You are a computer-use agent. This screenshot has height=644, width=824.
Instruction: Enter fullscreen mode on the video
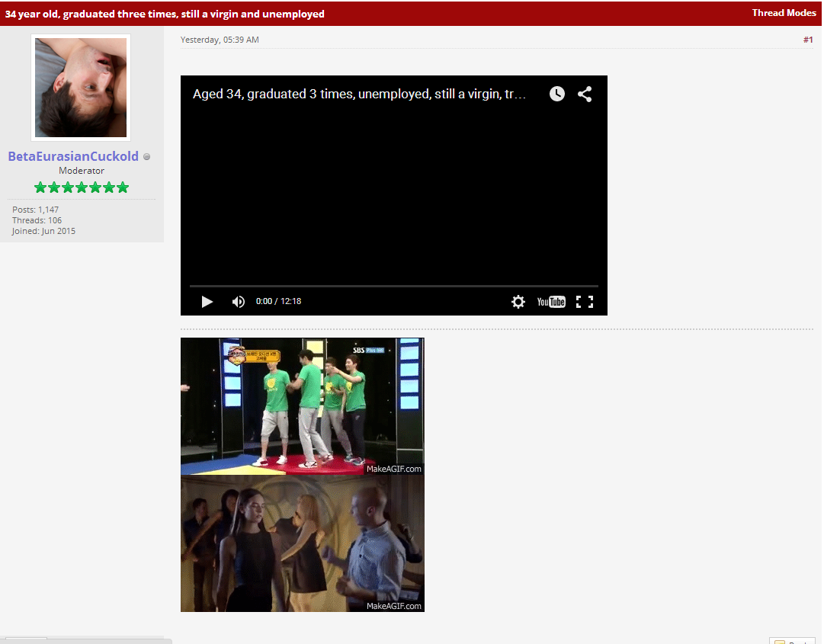[585, 302]
